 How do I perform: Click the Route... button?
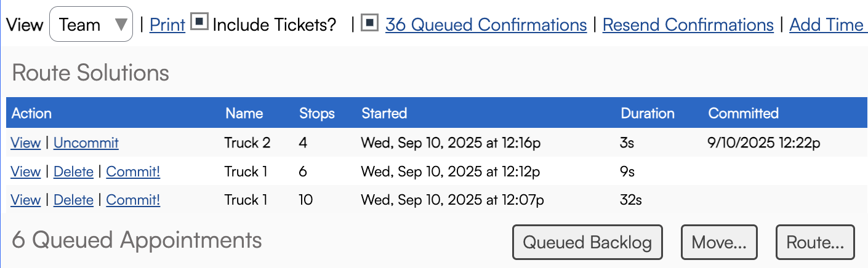[x=815, y=242]
